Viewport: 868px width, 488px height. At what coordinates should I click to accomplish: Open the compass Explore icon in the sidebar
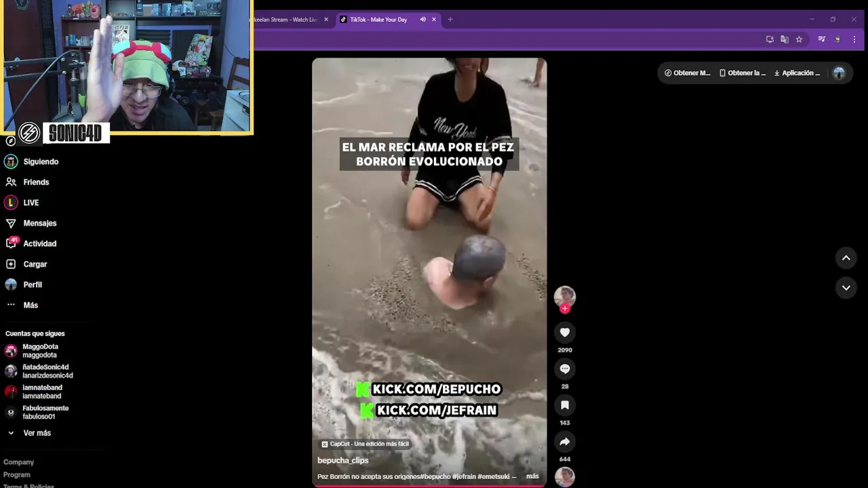pyautogui.click(x=10, y=141)
